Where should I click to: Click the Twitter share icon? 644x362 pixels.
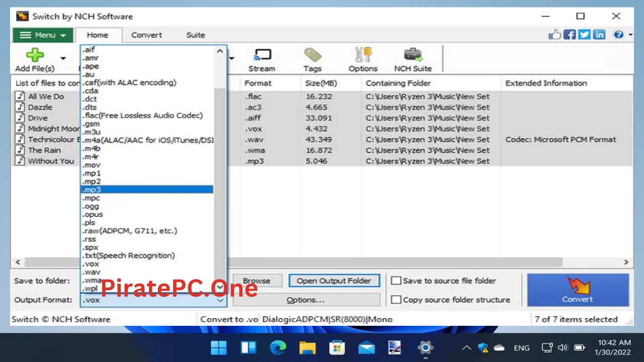coord(584,35)
